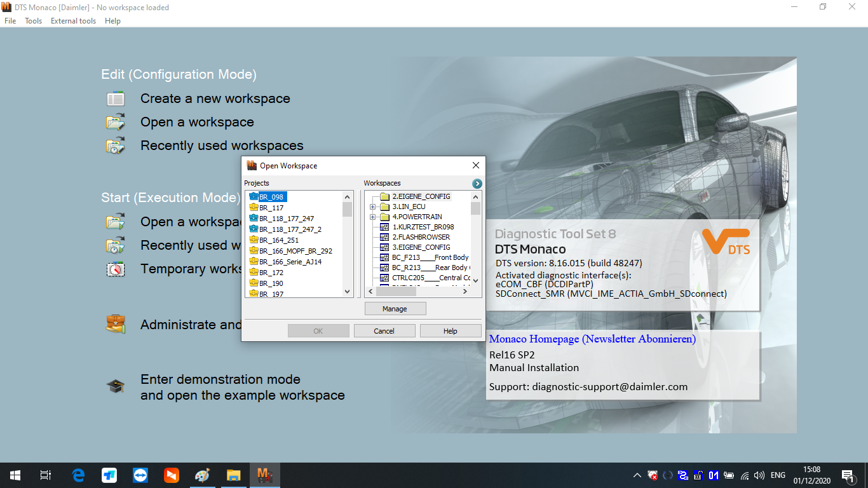The image size is (868, 488).
Task: Open Task View on the taskbar
Action: 46,475
